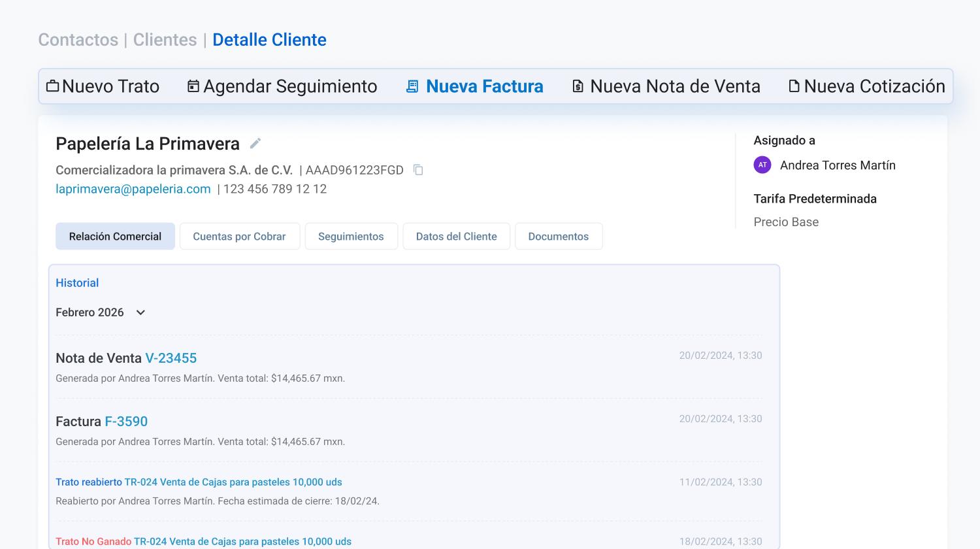Click the Trato No Ganado status label
Image resolution: width=980 pixels, height=549 pixels.
(93, 542)
